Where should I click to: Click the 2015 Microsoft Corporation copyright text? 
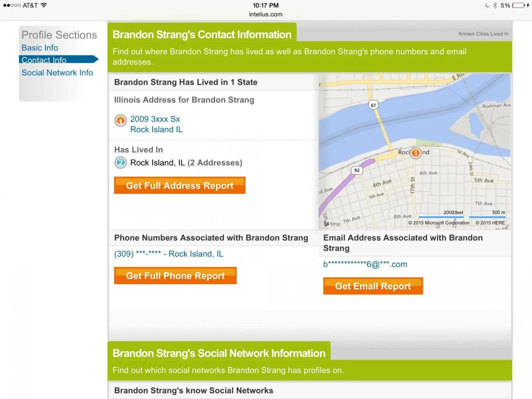pos(439,223)
